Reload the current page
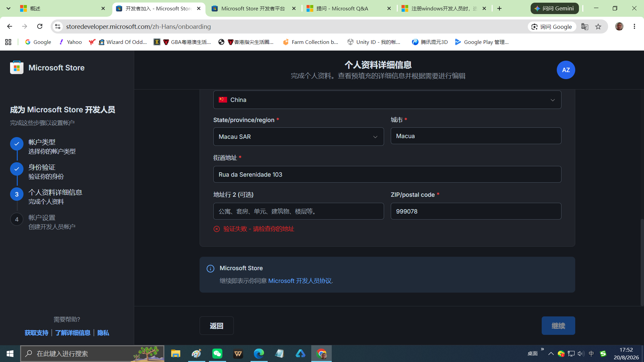The image size is (644, 362). [x=40, y=26]
